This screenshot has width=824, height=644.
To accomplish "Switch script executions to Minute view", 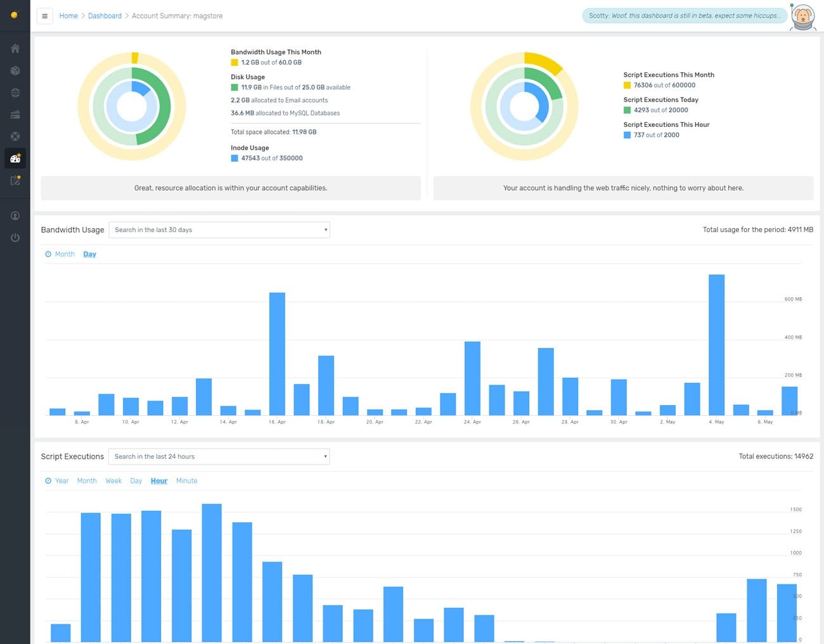I will pyautogui.click(x=186, y=481).
